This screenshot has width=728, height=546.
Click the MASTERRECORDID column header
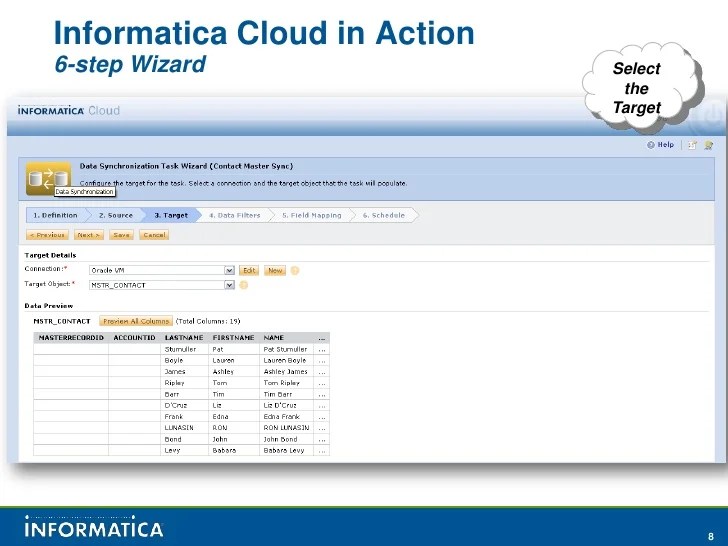pos(71,338)
